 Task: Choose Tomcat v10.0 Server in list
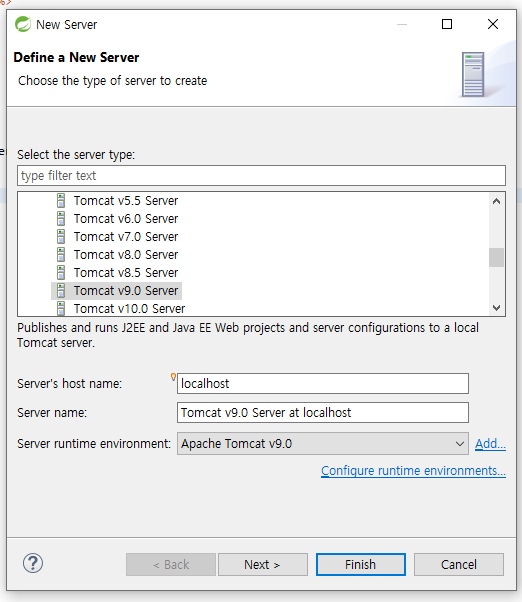(129, 309)
